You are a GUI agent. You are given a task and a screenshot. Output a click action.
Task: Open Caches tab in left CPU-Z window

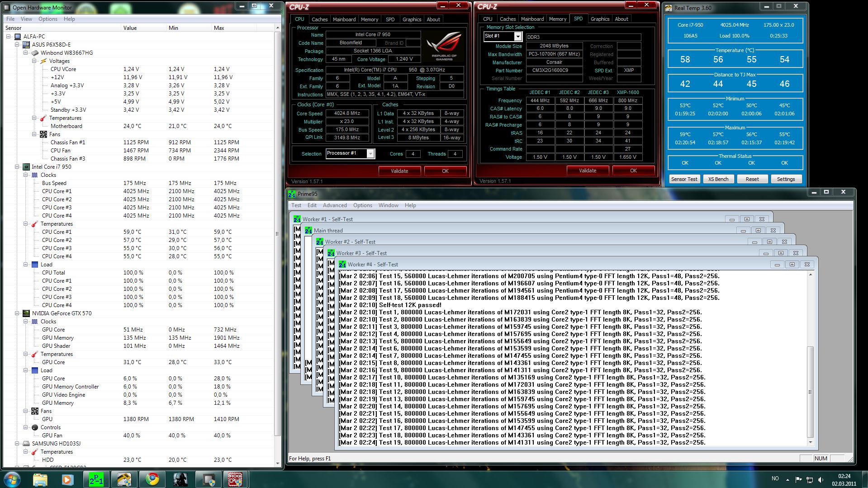click(x=319, y=19)
